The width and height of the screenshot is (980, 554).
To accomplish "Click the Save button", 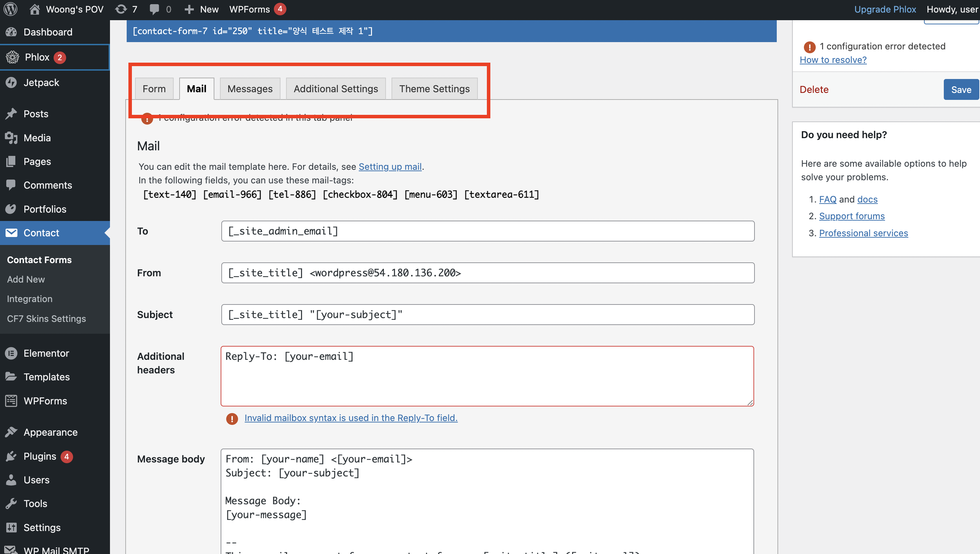I will point(961,89).
